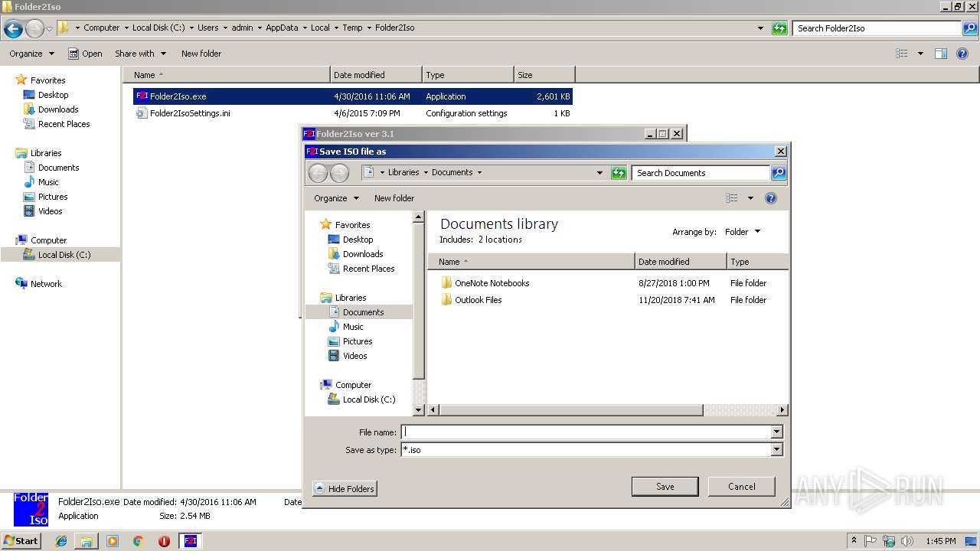
Task: Open Chrome from taskbar
Action: point(139,541)
